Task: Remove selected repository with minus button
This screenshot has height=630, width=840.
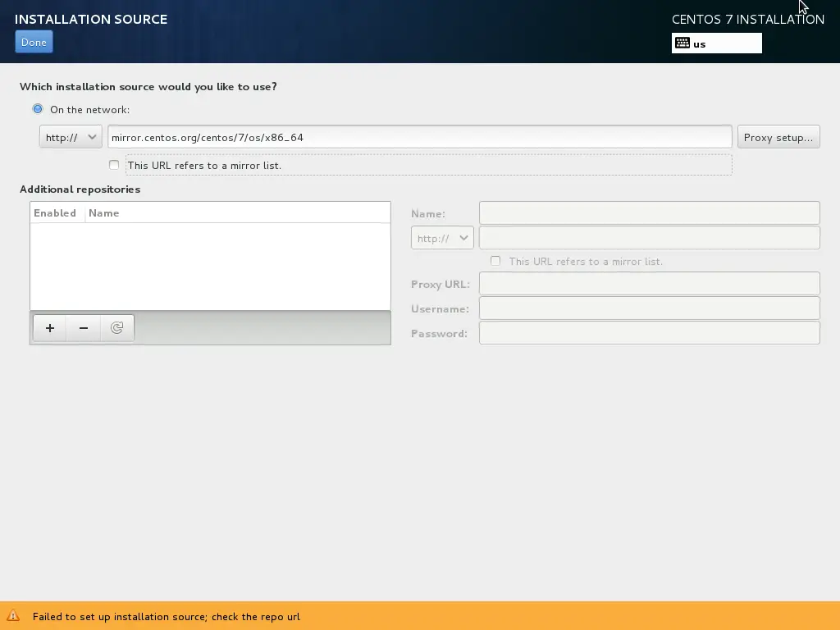Action: 84,328
